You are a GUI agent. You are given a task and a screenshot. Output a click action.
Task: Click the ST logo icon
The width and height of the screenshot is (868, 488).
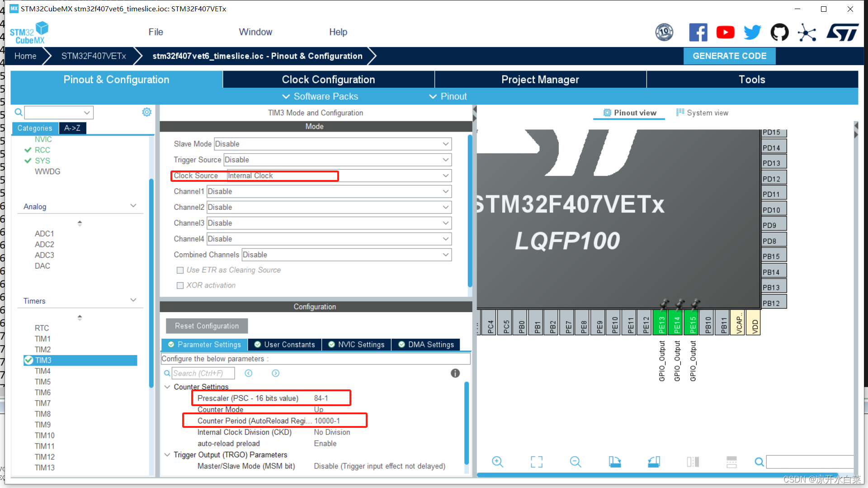(842, 33)
